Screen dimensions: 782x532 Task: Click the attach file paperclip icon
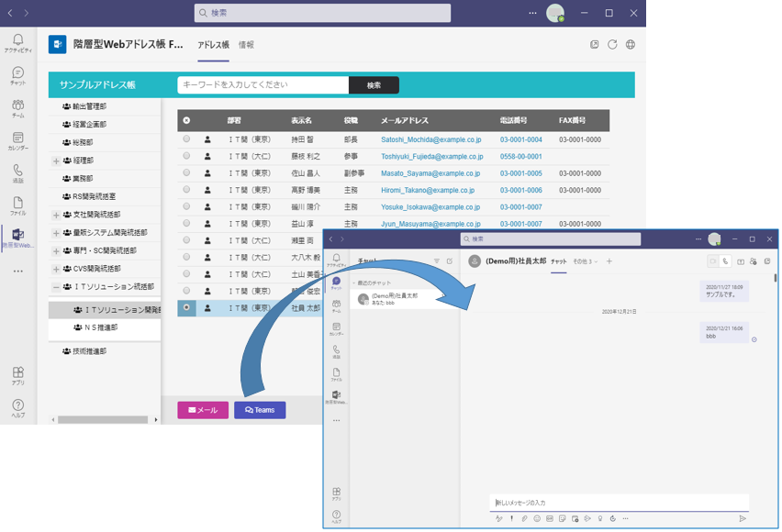click(x=524, y=519)
